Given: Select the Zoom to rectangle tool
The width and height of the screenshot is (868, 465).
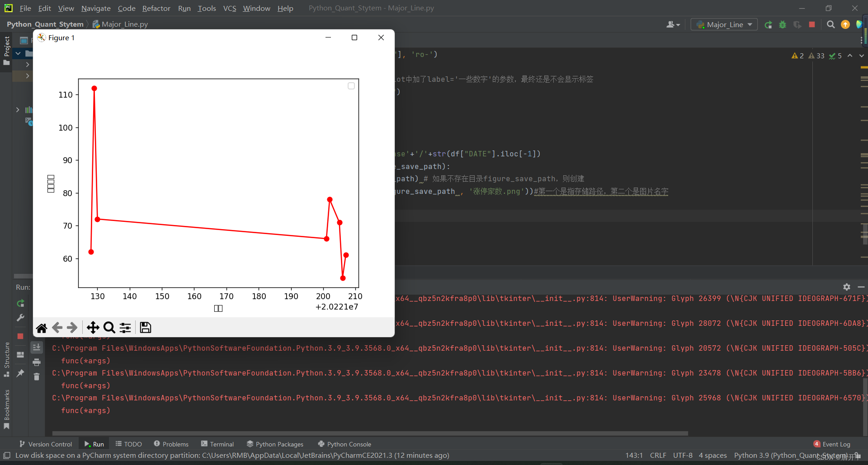Looking at the screenshot, I should [109, 328].
